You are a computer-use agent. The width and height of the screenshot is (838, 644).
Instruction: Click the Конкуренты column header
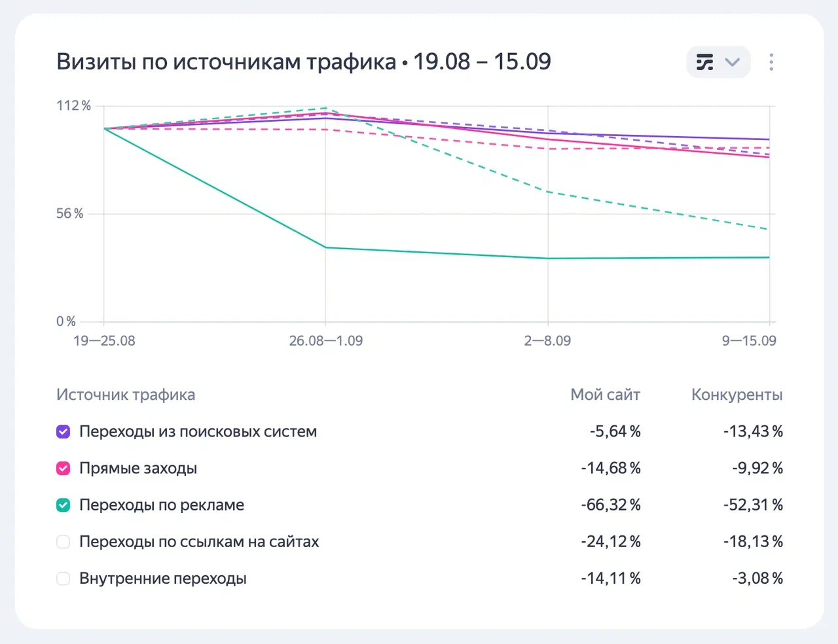tap(737, 395)
